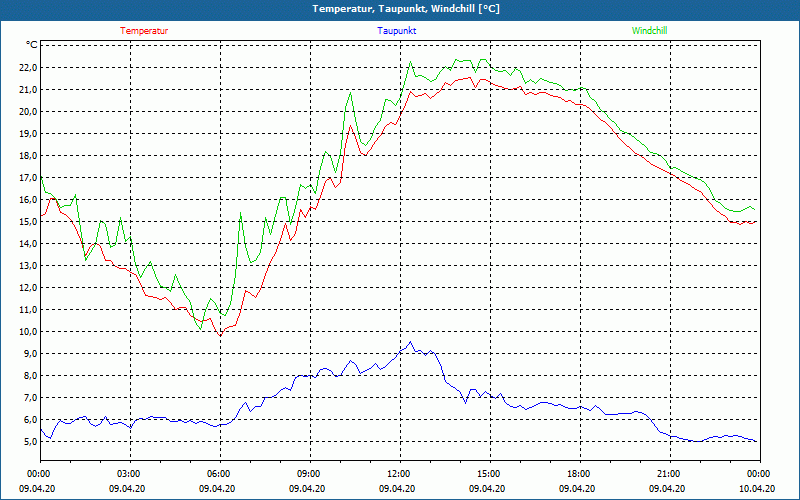Viewport: 800px width, 500px height.
Task: Click the 17,0 y-axis value
Action: coord(29,178)
